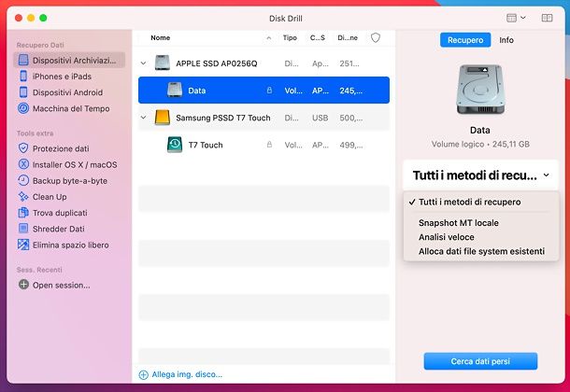Open Shredder Dati icon
The height and width of the screenshot is (392, 570).
click(x=23, y=229)
